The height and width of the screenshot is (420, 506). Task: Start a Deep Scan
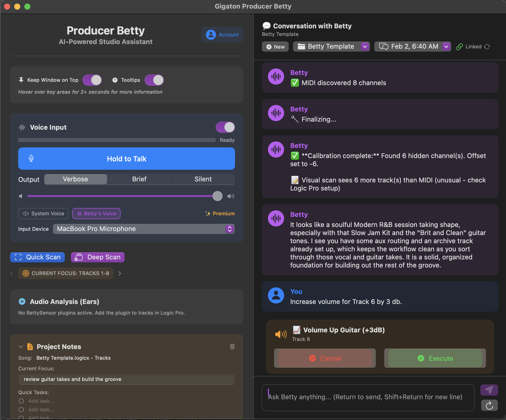(97, 257)
